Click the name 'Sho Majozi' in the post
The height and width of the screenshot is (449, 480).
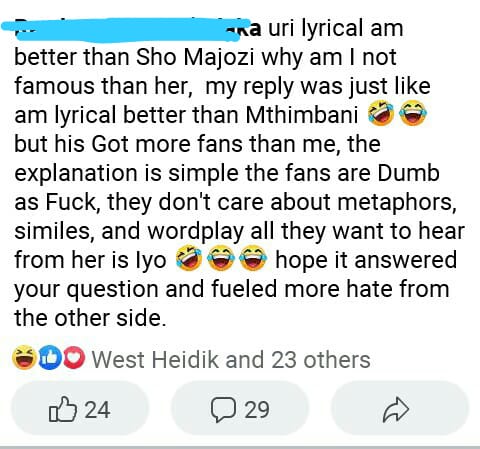(195, 57)
